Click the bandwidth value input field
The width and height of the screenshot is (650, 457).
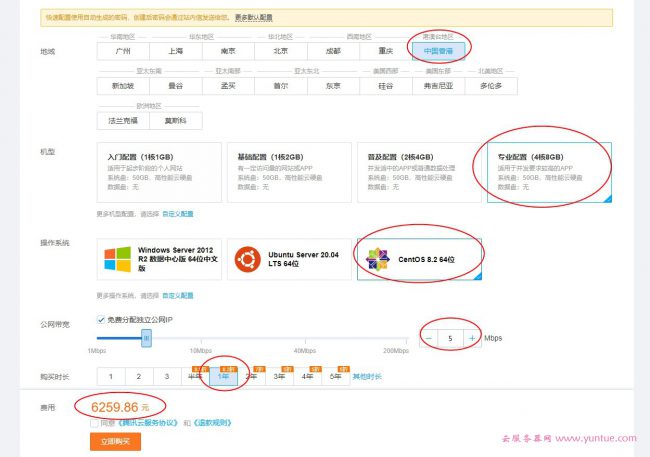point(450,338)
